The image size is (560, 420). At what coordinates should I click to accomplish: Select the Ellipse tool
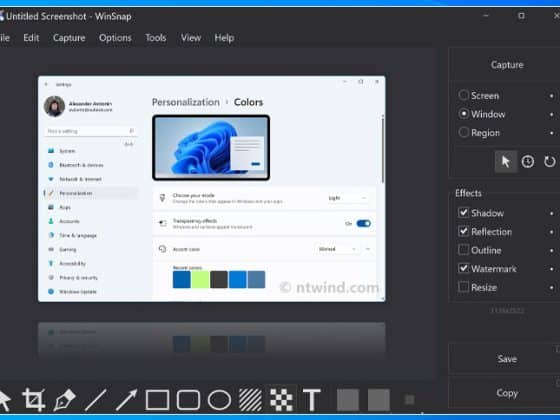[219, 400]
